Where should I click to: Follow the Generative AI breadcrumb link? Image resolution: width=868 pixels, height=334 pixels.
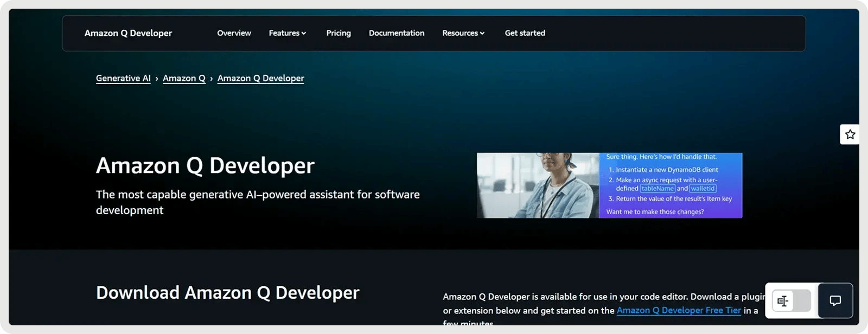click(x=123, y=78)
